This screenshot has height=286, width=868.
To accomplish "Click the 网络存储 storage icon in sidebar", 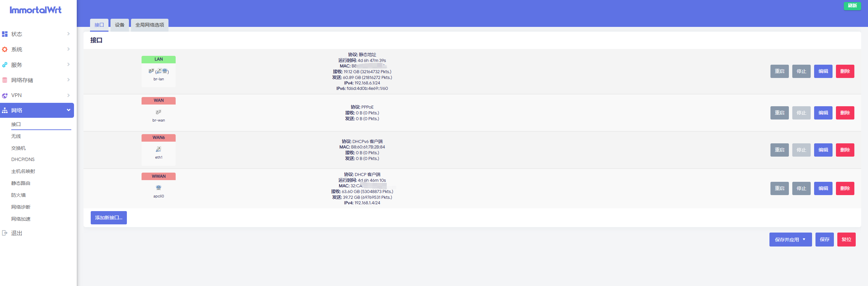I will [5, 80].
